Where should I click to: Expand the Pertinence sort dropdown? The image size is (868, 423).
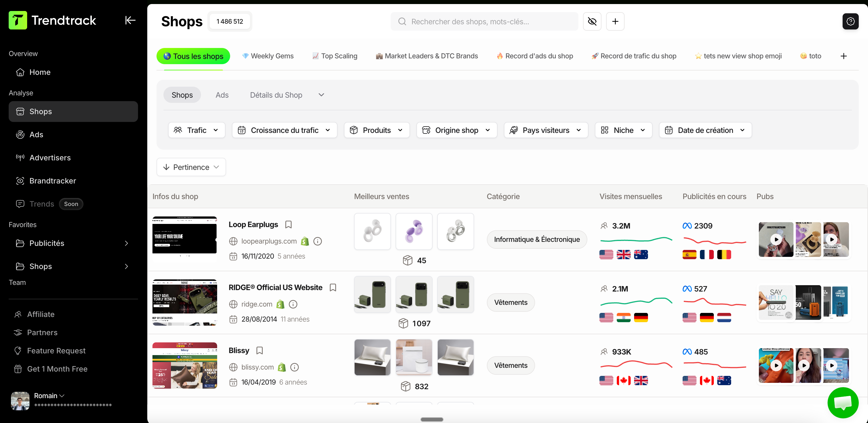(x=191, y=167)
